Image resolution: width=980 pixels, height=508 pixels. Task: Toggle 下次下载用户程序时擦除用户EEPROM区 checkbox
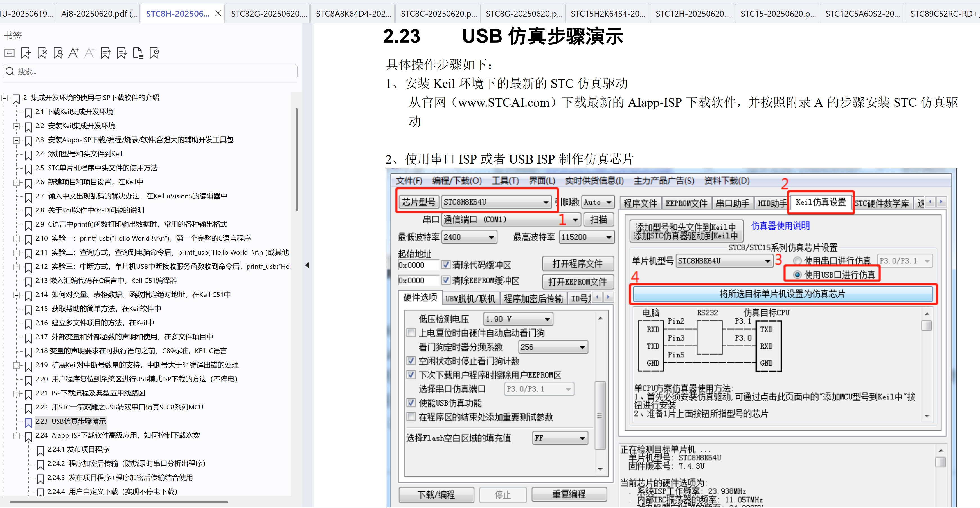411,374
